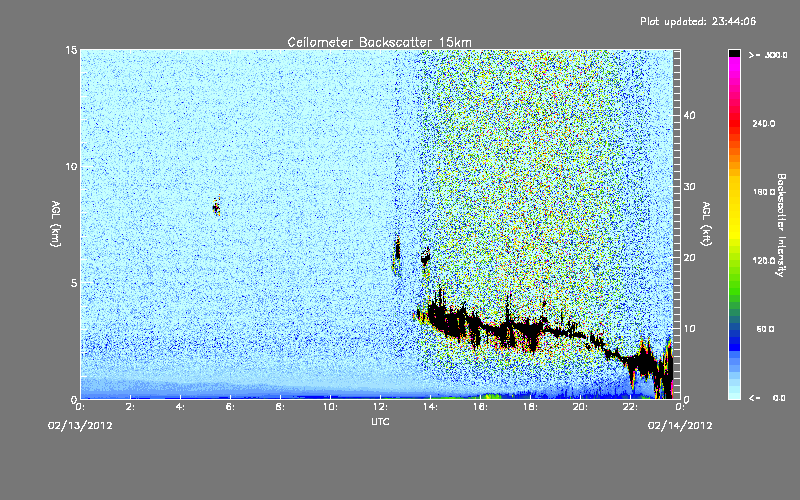
Task: Click the 40 kft tick on right axis
Action: coord(689,115)
